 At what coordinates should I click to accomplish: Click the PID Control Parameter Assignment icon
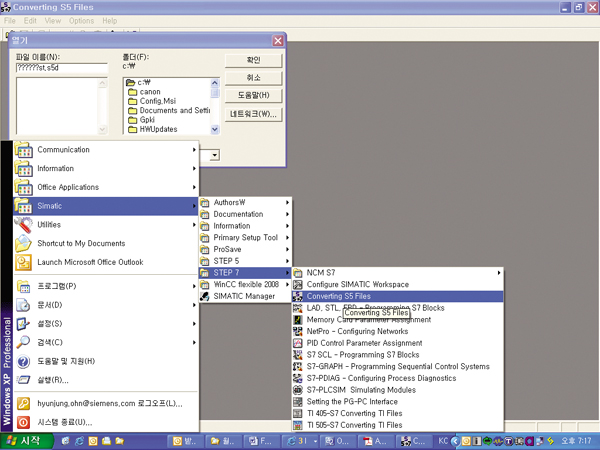tap(298, 343)
